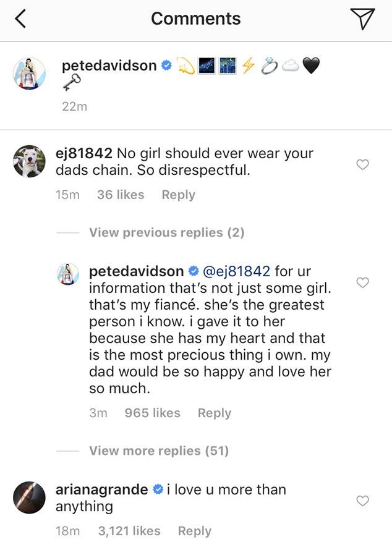The height and width of the screenshot is (542, 392).
Task: Open the direct message paper plane icon
Action: click(362, 19)
